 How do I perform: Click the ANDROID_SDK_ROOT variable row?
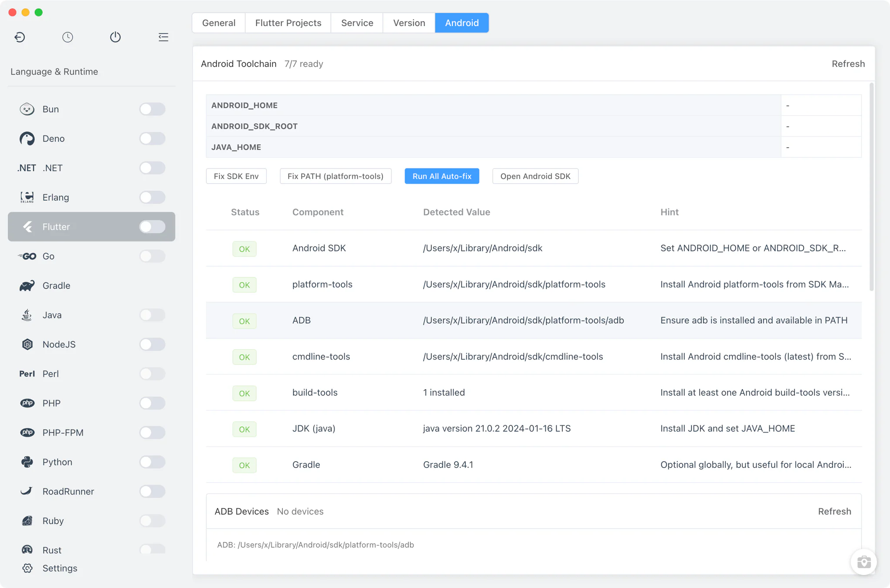tap(534, 126)
